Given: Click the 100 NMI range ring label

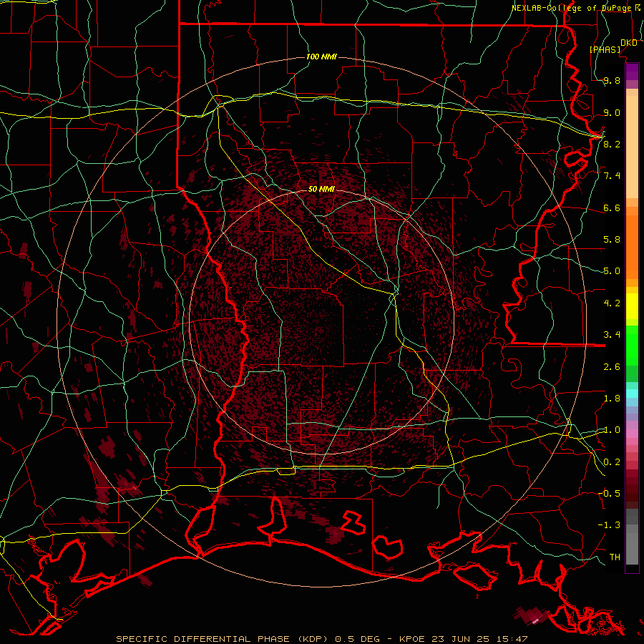Looking at the screenshot, I should point(321,57).
